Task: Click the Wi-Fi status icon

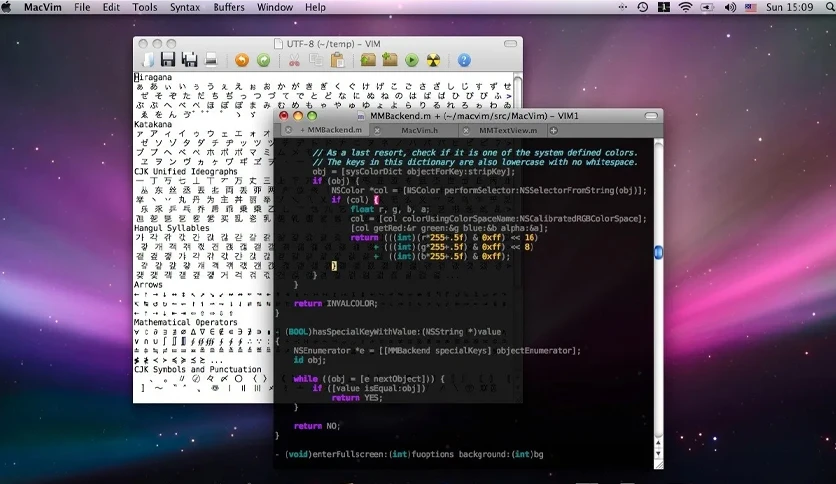Action: (685, 7)
